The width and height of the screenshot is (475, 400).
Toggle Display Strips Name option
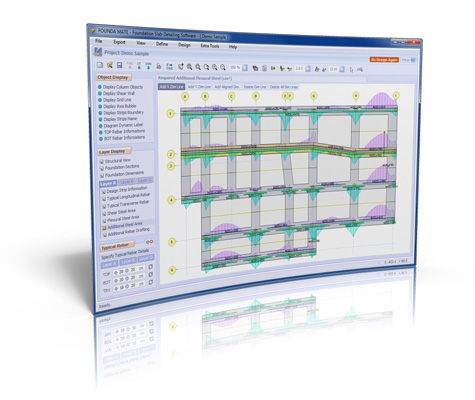118,119
